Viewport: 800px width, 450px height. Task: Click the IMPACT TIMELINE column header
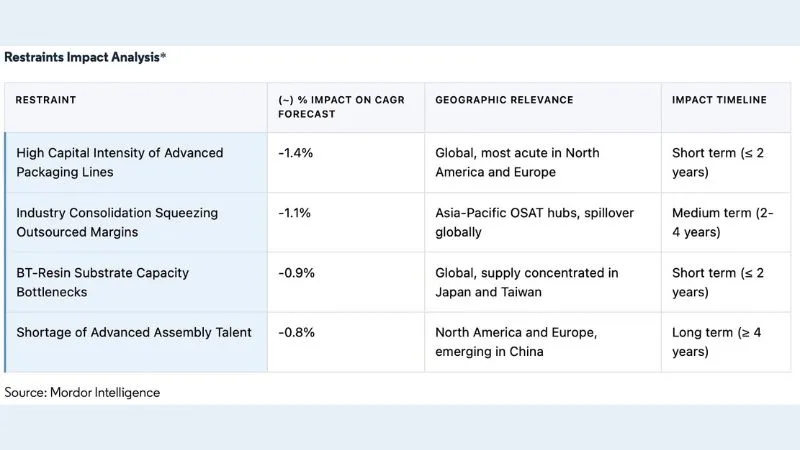719,100
